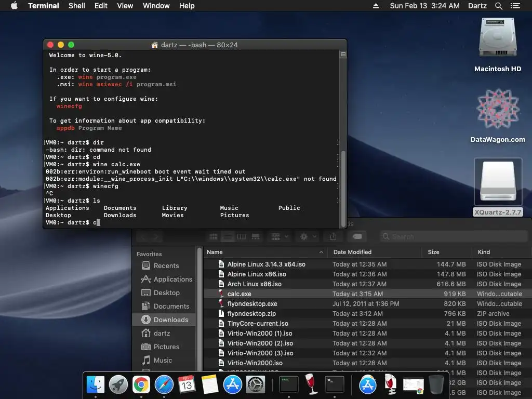Open the Finder group-by dropdown
This screenshot has width=532, height=399.
280,236
